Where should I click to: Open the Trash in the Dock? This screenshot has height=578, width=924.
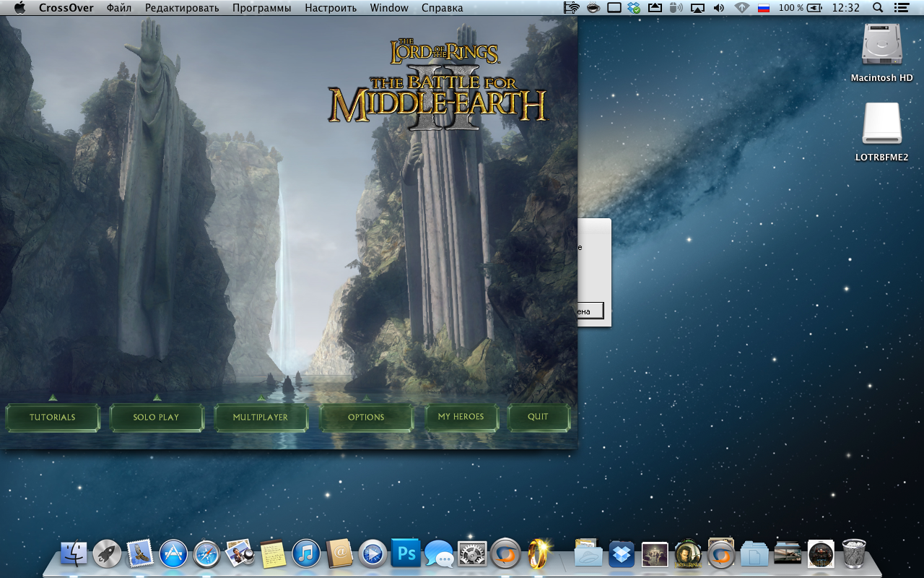854,554
